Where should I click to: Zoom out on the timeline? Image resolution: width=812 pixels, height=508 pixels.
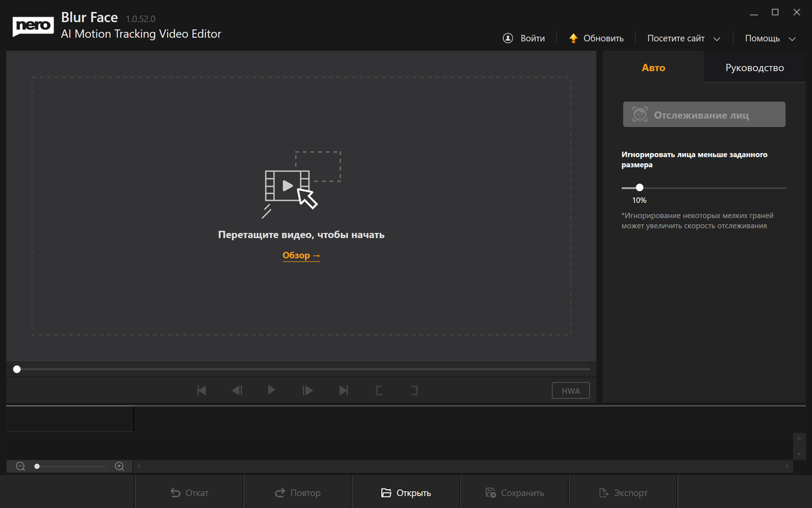pyautogui.click(x=20, y=465)
